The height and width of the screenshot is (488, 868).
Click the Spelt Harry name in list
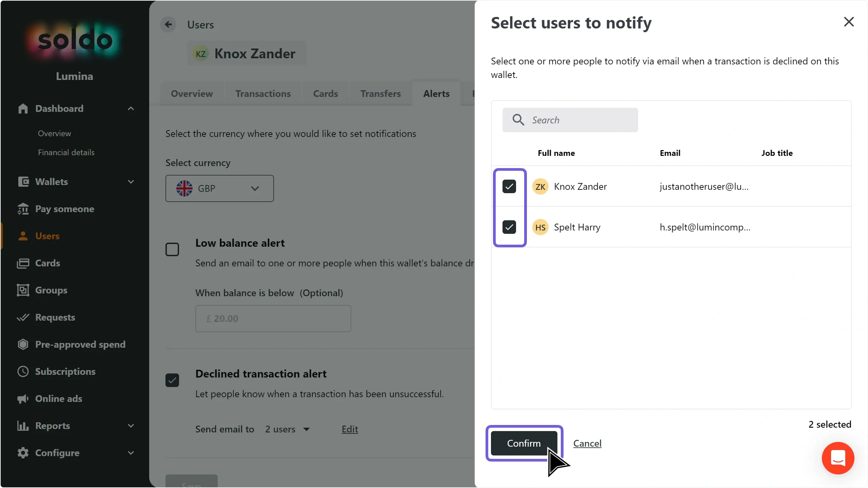click(x=577, y=227)
